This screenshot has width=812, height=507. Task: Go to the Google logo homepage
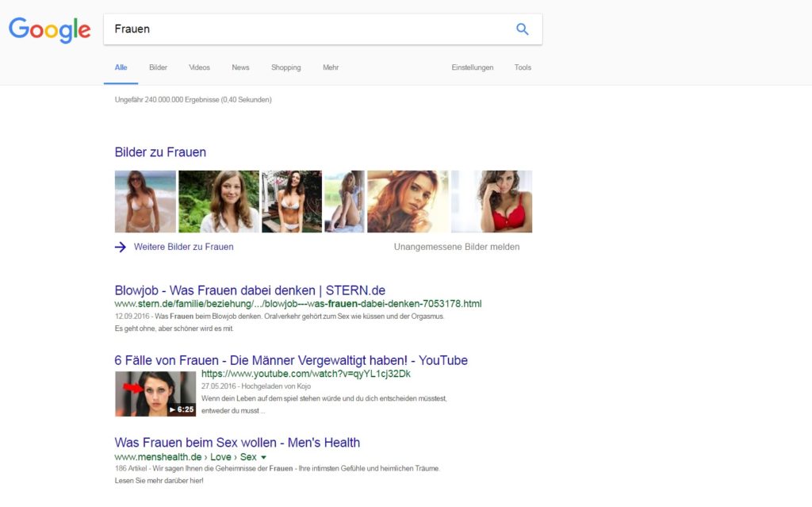point(50,29)
